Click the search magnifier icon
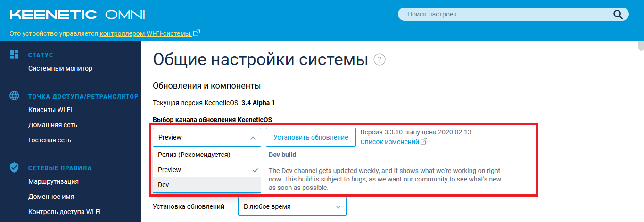This screenshot has width=644, height=222. 618,15
